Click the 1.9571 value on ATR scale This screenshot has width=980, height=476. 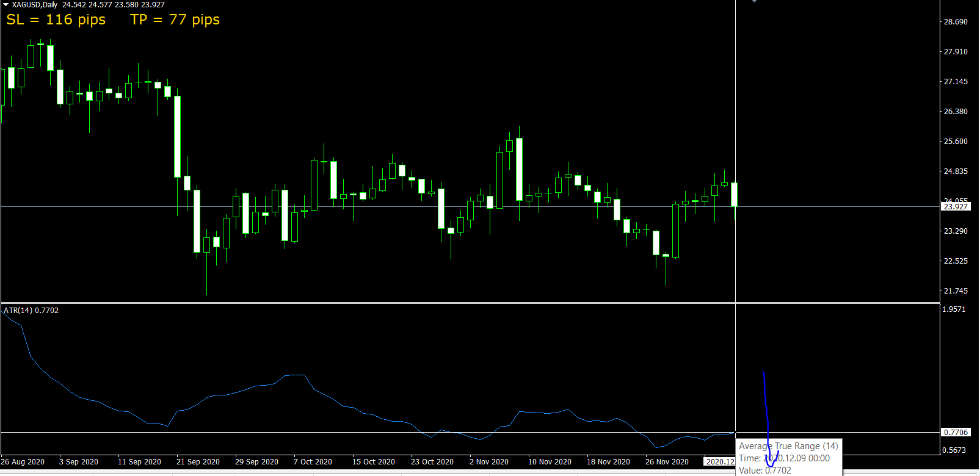(x=954, y=309)
